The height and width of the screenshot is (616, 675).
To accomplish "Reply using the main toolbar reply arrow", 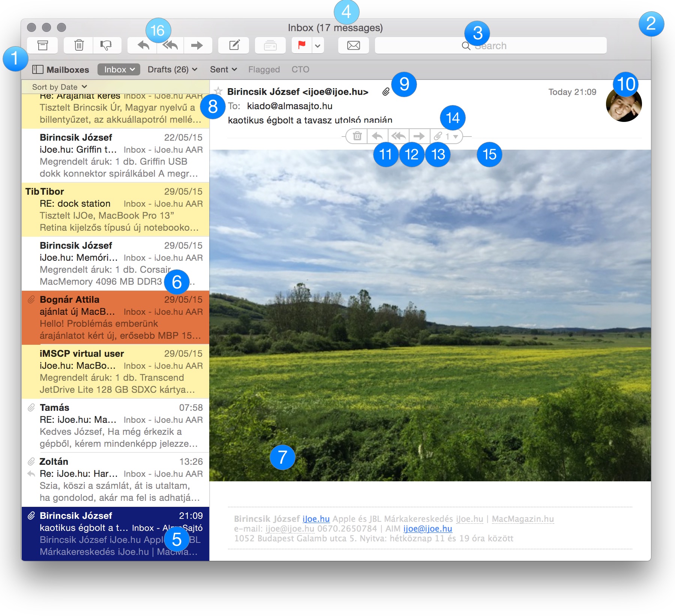I will point(143,45).
